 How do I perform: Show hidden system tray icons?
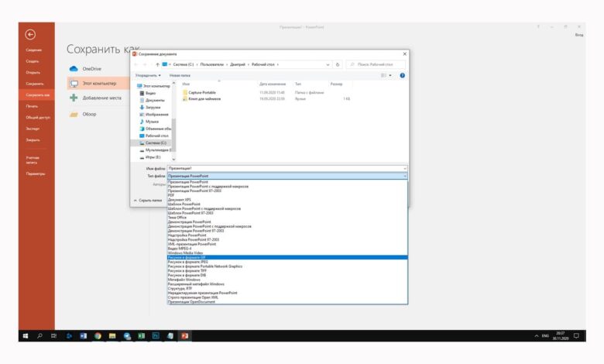[x=536, y=336]
